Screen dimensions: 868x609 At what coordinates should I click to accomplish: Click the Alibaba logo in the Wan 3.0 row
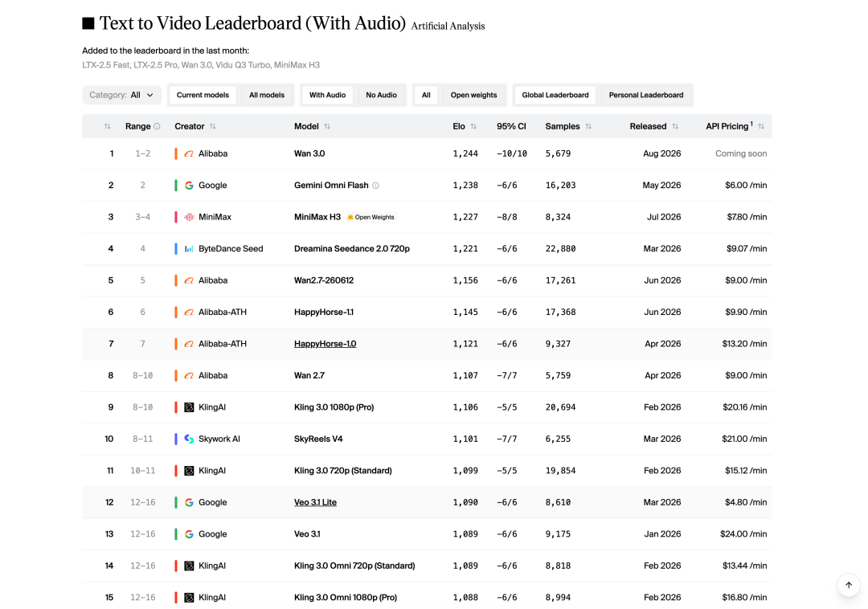point(189,153)
